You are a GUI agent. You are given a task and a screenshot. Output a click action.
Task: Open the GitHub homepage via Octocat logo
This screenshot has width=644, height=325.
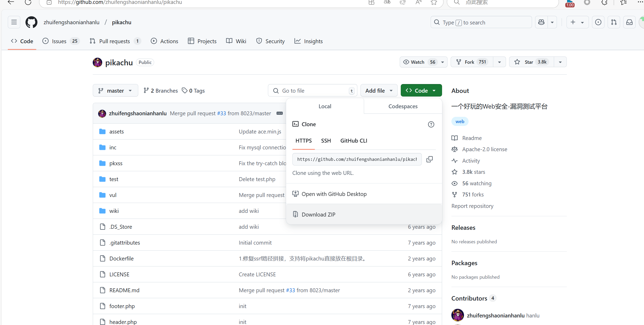point(31,22)
